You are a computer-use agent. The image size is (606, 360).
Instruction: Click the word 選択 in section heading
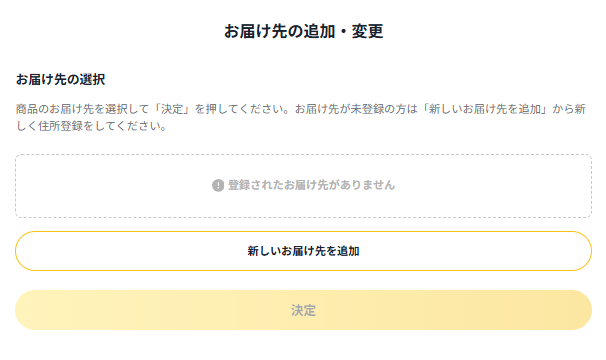click(x=92, y=79)
